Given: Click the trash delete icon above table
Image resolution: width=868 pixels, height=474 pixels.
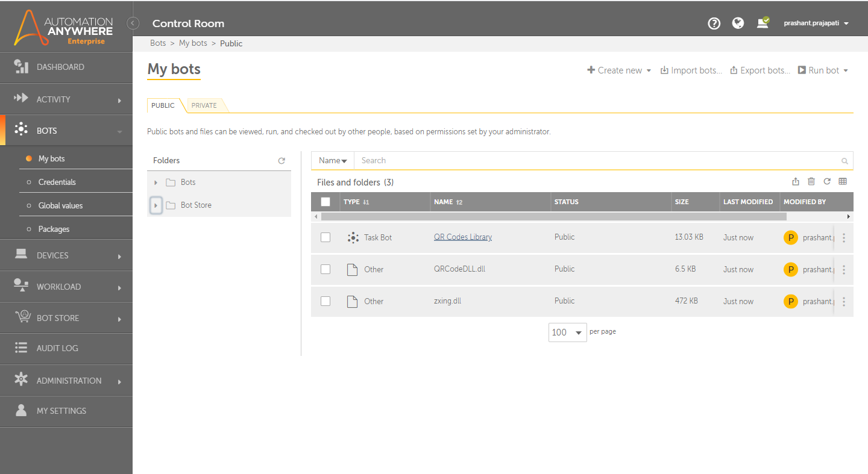Looking at the screenshot, I should tap(811, 182).
